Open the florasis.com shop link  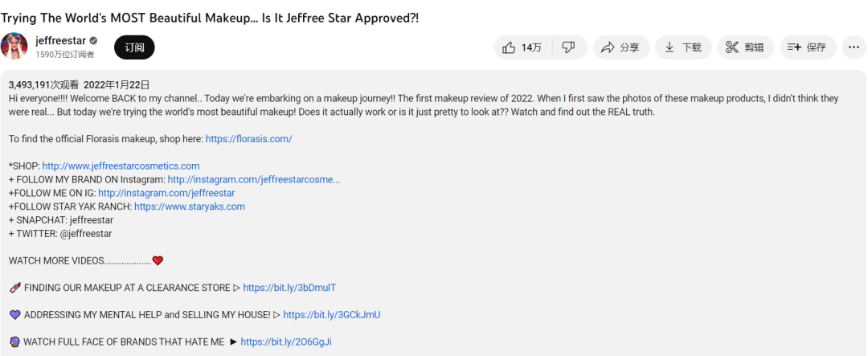(x=248, y=139)
